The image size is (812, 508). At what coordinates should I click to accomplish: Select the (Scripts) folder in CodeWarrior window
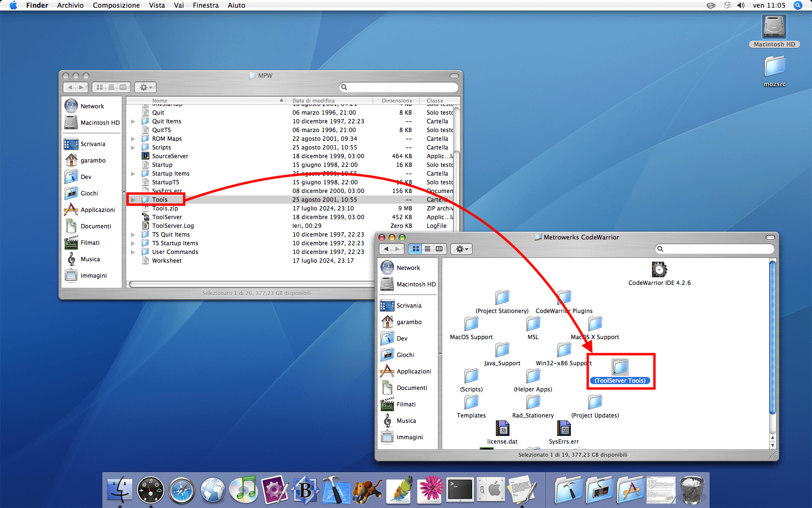click(471, 375)
